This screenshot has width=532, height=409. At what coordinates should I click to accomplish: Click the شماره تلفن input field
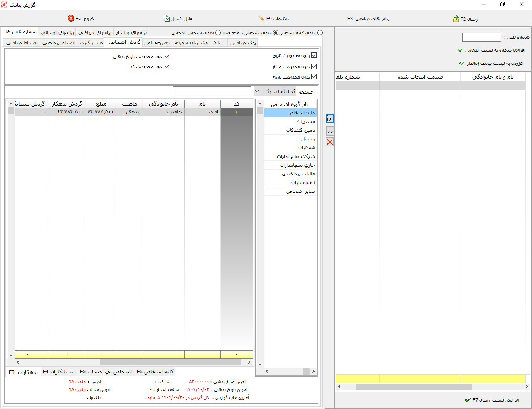(x=482, y=37)
